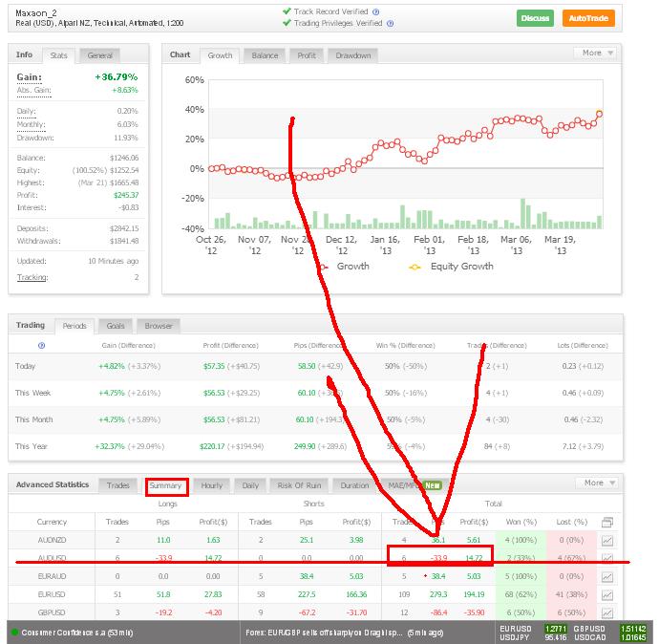Image resolution: width=659 pixels, height=644 pixels.
Task: Click the EURUSD currency row name
Action: (52, 594)
